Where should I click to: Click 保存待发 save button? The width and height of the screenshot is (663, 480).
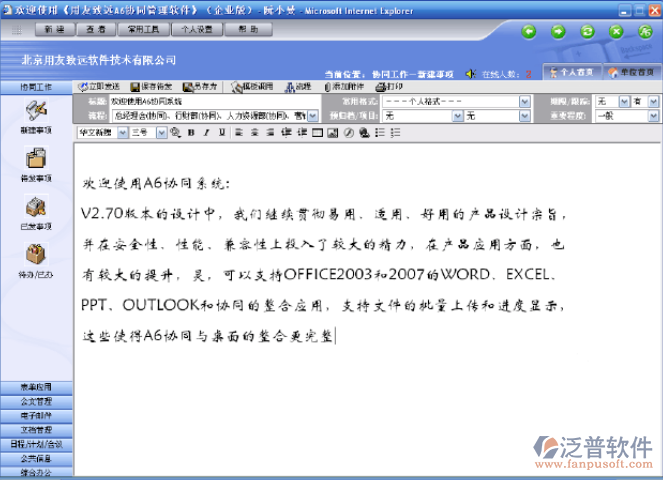click(x=151, y=87)
